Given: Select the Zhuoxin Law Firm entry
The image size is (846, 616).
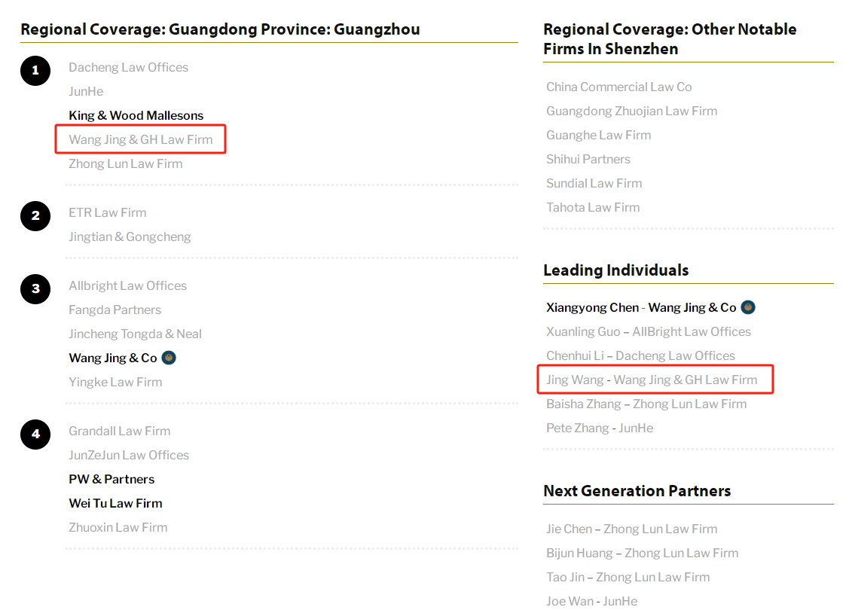Looking at the screenshot, I should click(118, 528).
